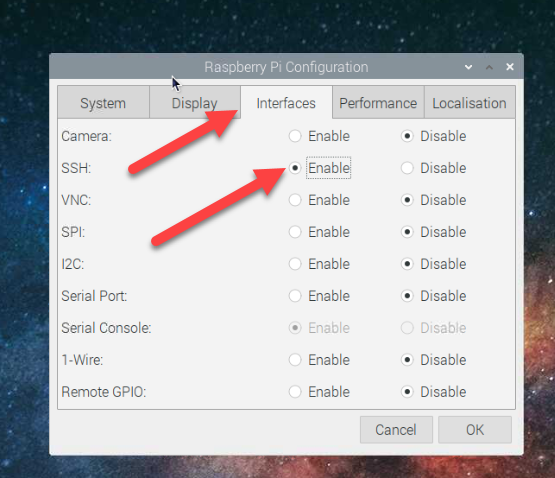Enable the SPI interface
Viewport: 555px width, 478px height.
295,232
